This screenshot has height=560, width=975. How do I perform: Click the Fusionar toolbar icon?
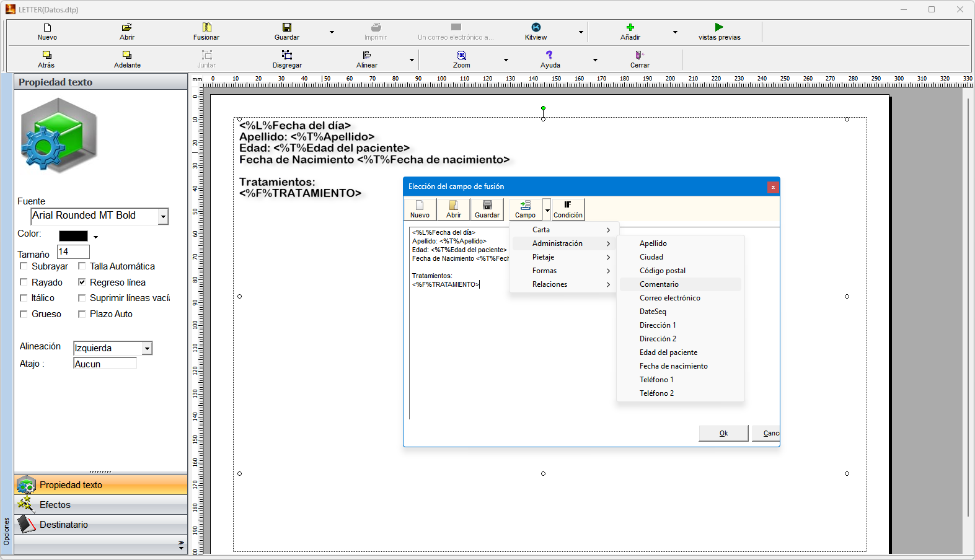pyautogui.click(x=206, y=28)
